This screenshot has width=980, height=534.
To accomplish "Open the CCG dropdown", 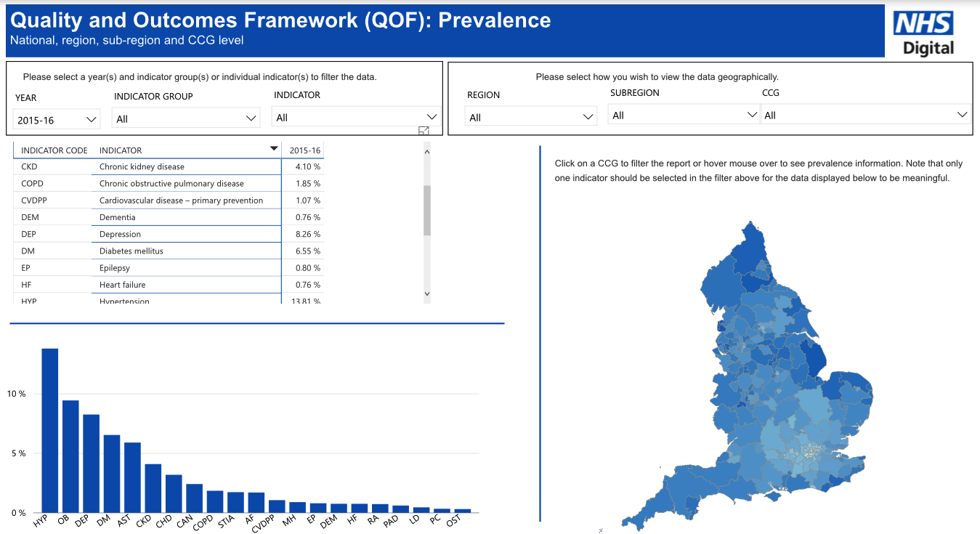I will [x=866, y=114].
